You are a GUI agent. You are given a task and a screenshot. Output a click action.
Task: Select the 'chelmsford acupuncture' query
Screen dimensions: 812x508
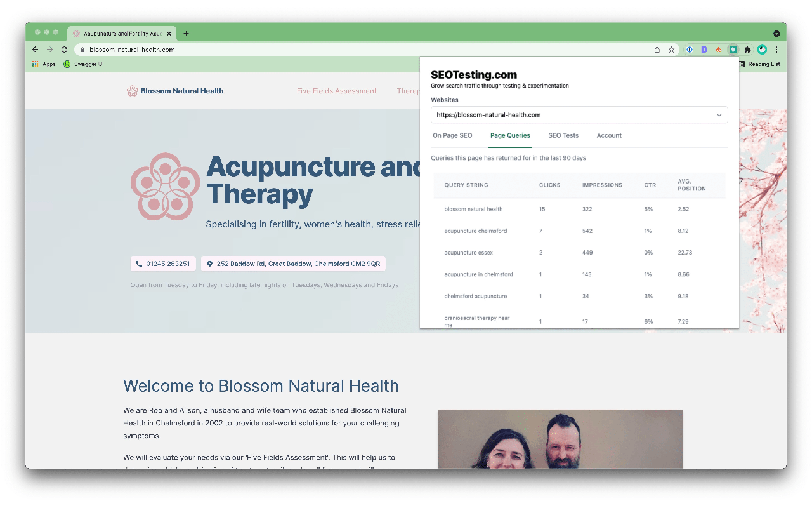[x=476, y=297]
